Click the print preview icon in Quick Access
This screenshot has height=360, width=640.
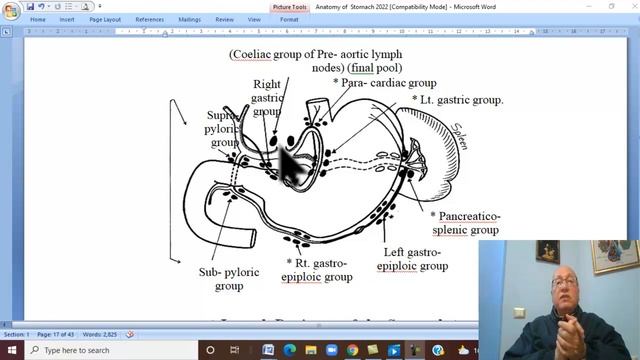(85, 7)
